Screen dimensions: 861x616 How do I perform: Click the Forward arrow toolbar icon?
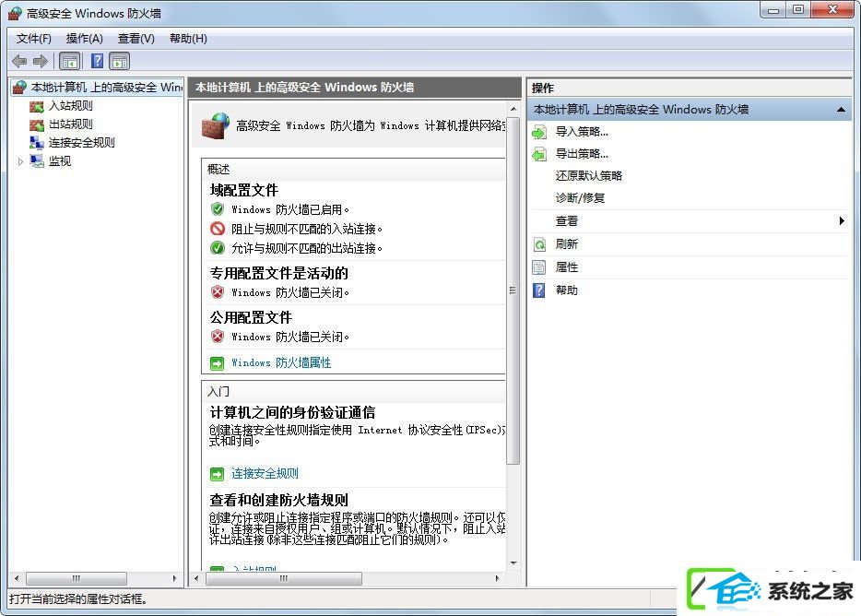click(x=40, y=61)
